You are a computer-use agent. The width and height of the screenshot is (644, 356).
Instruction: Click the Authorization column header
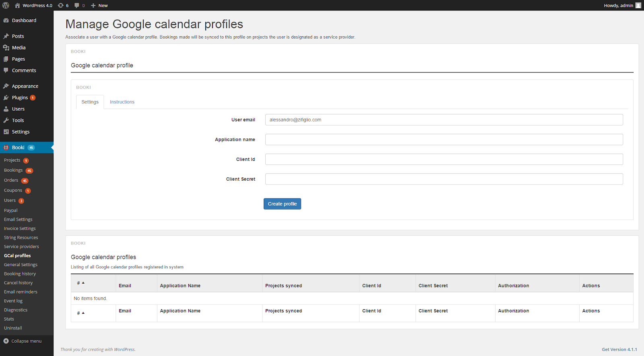coord(514,286)
